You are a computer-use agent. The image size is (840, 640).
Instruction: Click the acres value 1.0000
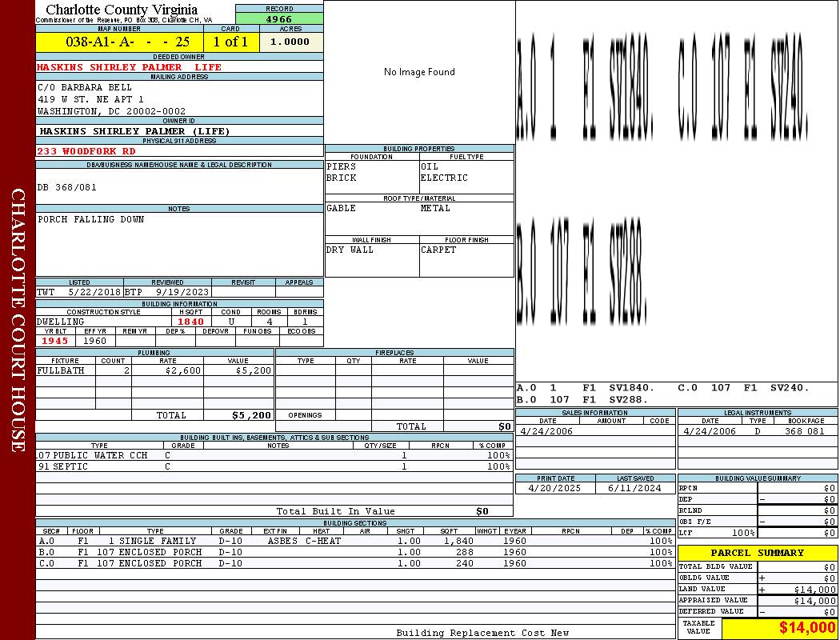click(290, 42)
